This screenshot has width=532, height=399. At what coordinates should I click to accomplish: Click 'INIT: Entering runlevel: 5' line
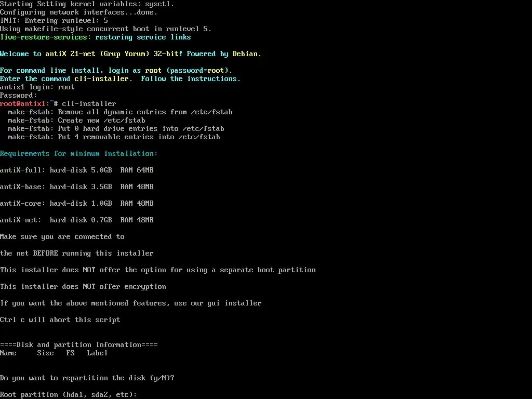[x=54, y=20]
